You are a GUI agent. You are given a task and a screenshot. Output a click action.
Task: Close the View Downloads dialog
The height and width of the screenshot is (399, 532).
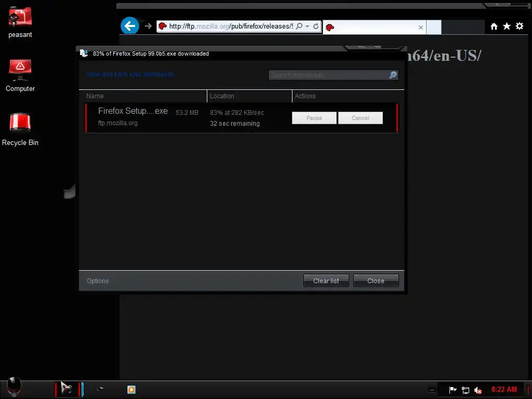click(376, 281)
